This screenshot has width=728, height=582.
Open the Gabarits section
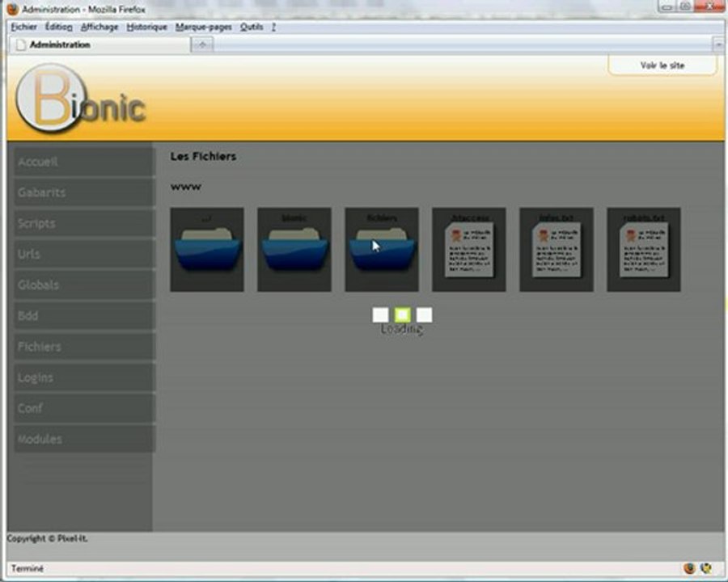84,192
